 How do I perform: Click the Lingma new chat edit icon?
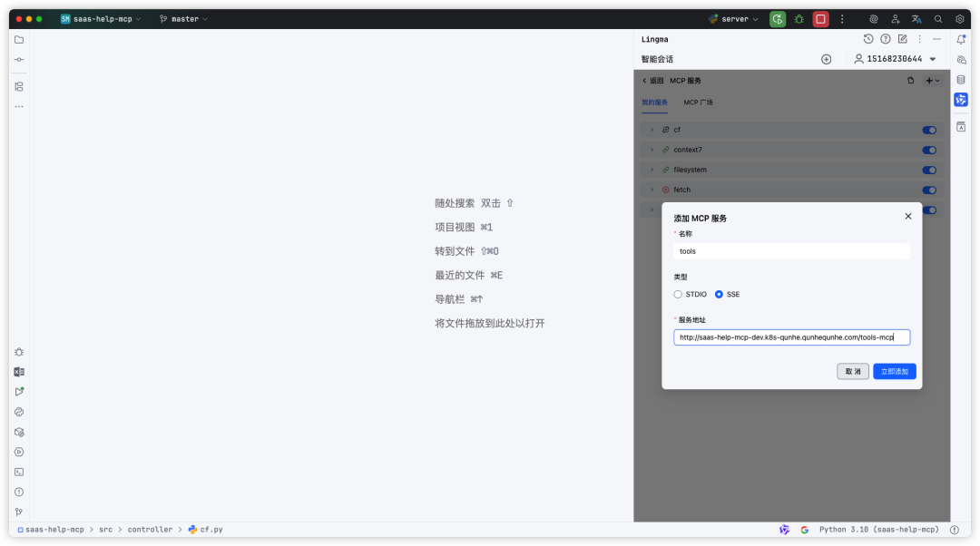[x=903, y=39]
